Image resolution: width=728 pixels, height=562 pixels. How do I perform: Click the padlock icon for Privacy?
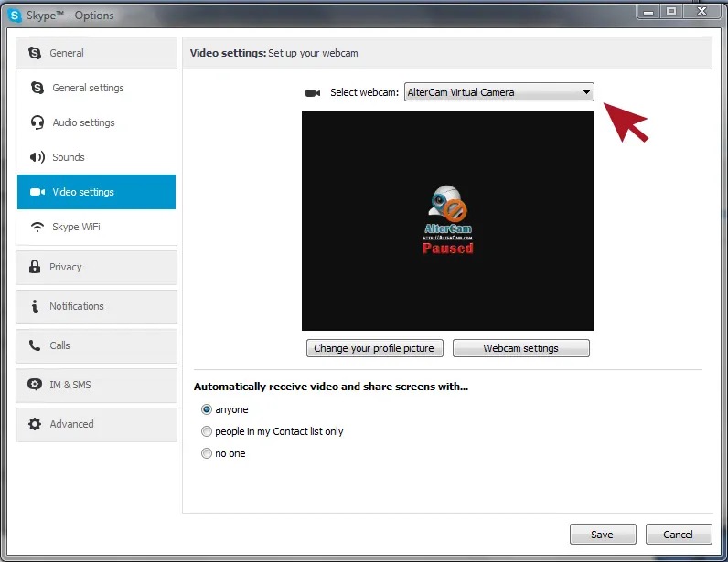(35, 267)
